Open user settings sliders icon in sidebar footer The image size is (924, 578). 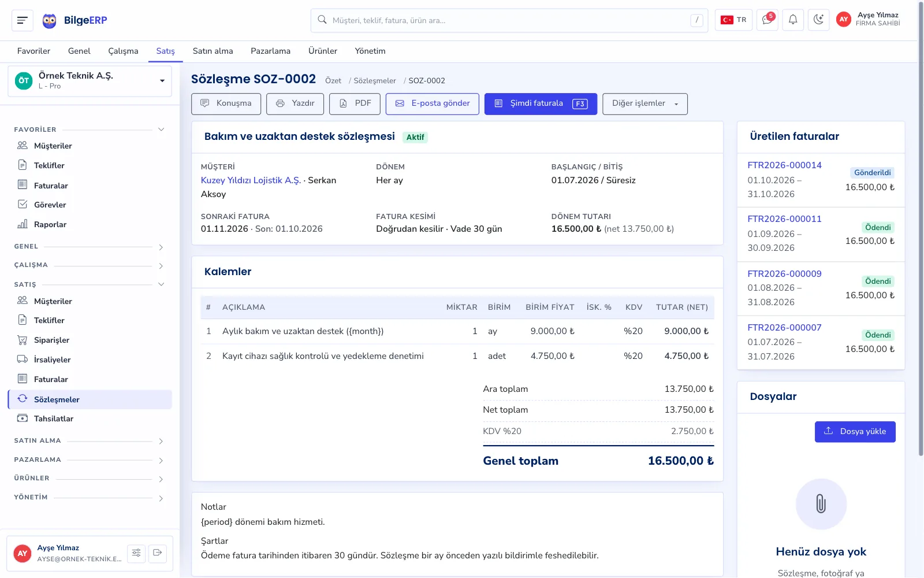(x=136, y=553)
